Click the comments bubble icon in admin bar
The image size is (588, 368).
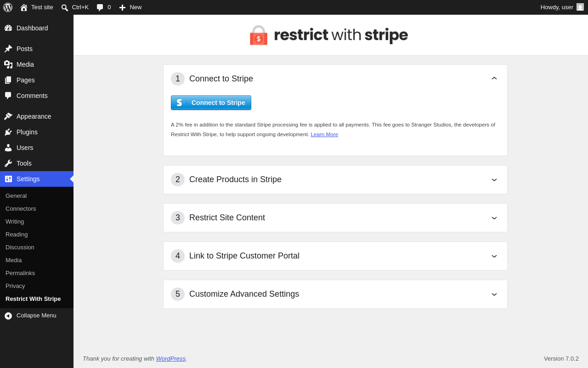pos(100,7)
